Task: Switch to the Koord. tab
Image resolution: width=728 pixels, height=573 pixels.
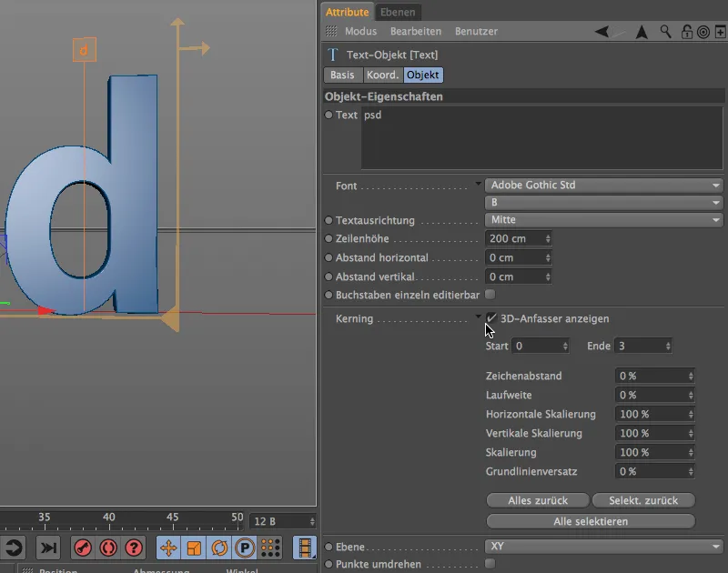Action: click(x=382, y=75)
